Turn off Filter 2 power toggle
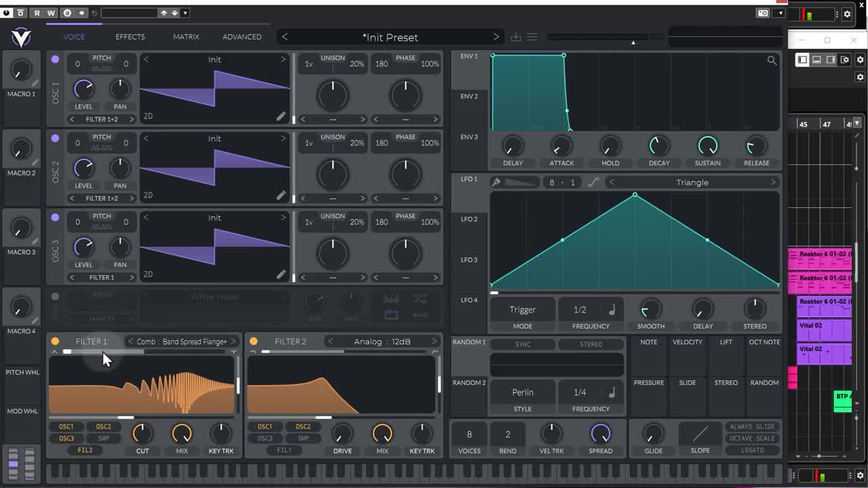Viewport: 868px width, 488px height. pyautogui.click(x=254, y=342)
